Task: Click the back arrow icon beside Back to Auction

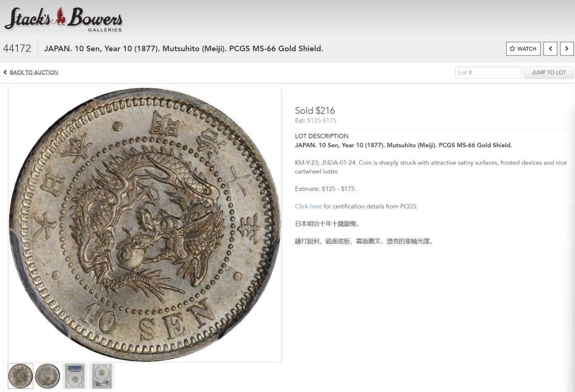Action: click(5, 72)
